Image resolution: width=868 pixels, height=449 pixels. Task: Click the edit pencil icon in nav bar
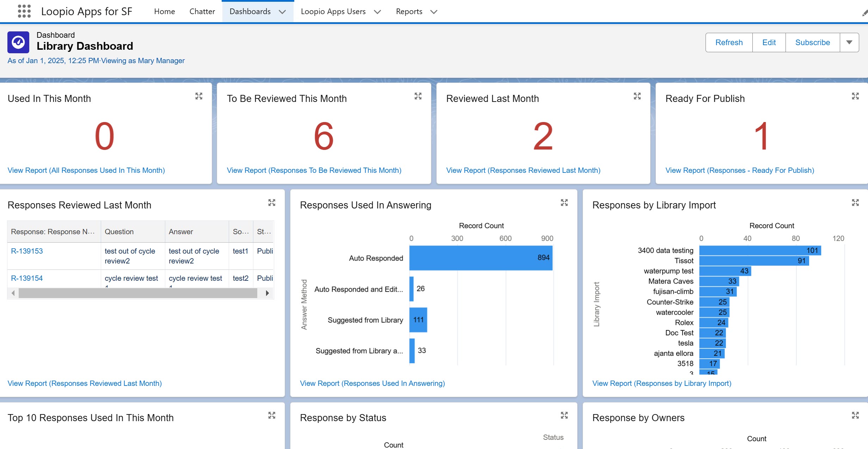(x=864, y=13)
